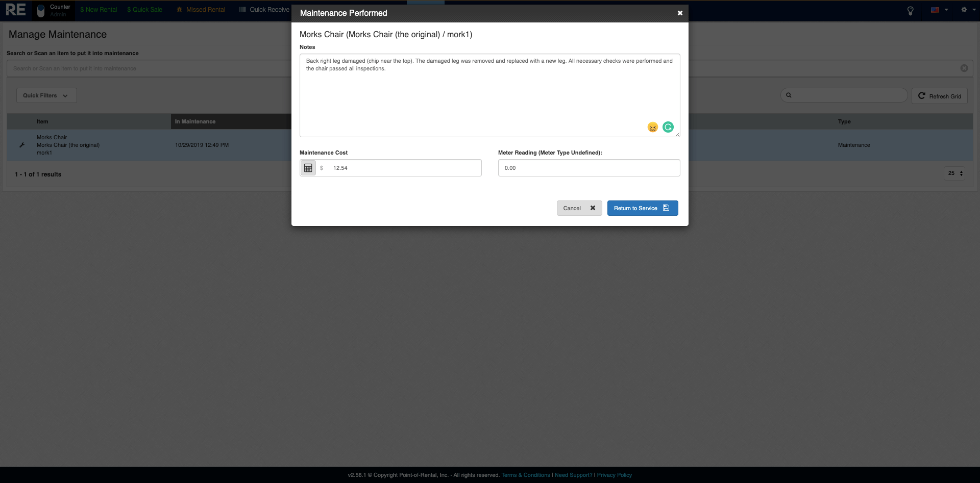Click the Maintenance Cost amount field

(x=405, y=168)
